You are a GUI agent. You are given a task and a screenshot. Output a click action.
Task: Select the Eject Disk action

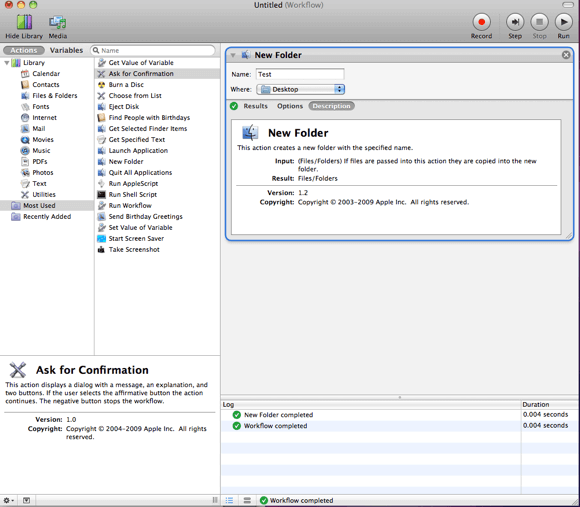(x=124, y=107)
